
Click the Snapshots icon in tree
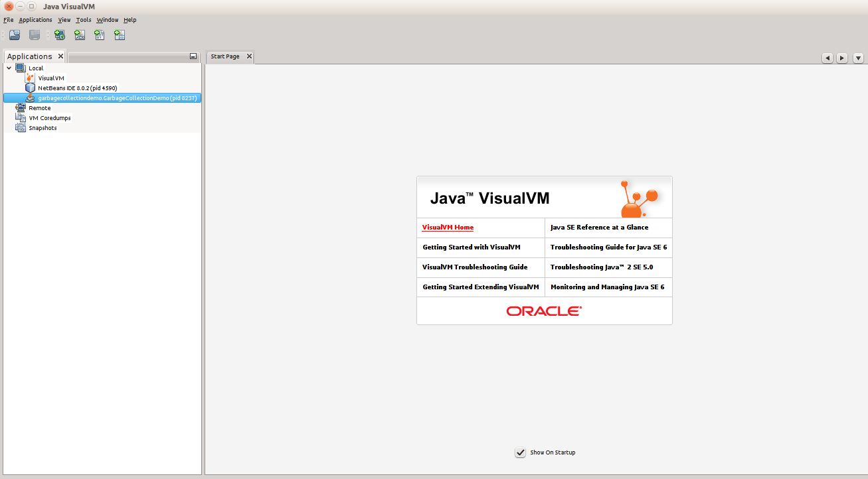pos(21,127)
